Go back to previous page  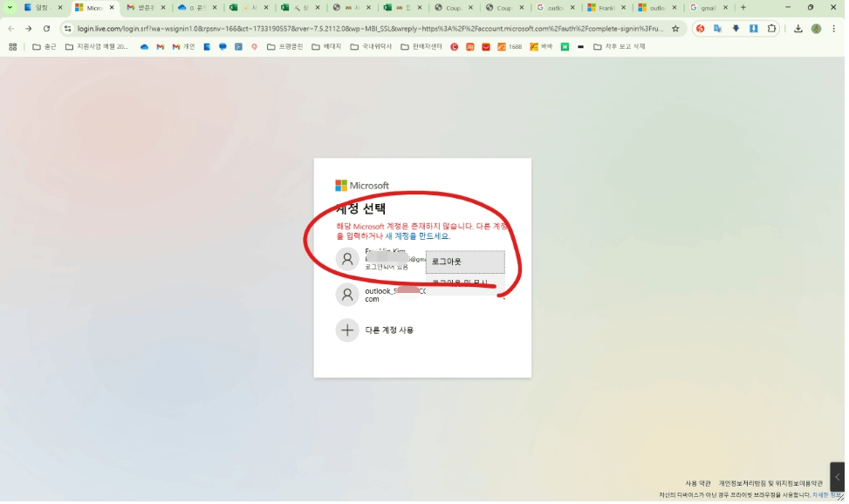click(x=11, y=29)
